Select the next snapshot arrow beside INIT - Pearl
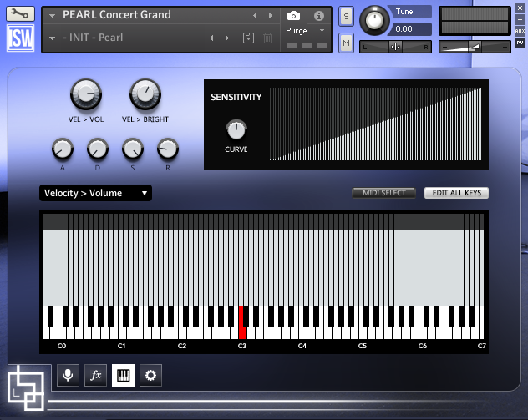The image size is (528, 420). [x=227, y=38]
